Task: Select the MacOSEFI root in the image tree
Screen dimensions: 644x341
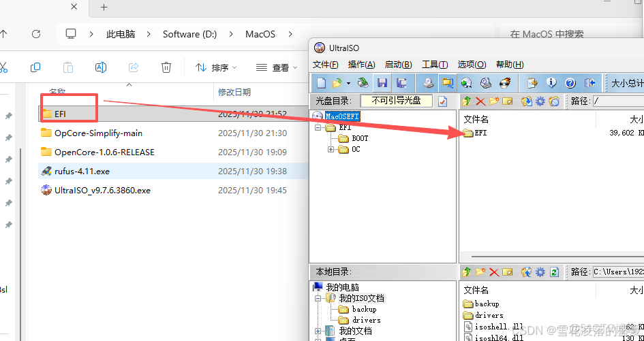Action: [x=342, y=116]
